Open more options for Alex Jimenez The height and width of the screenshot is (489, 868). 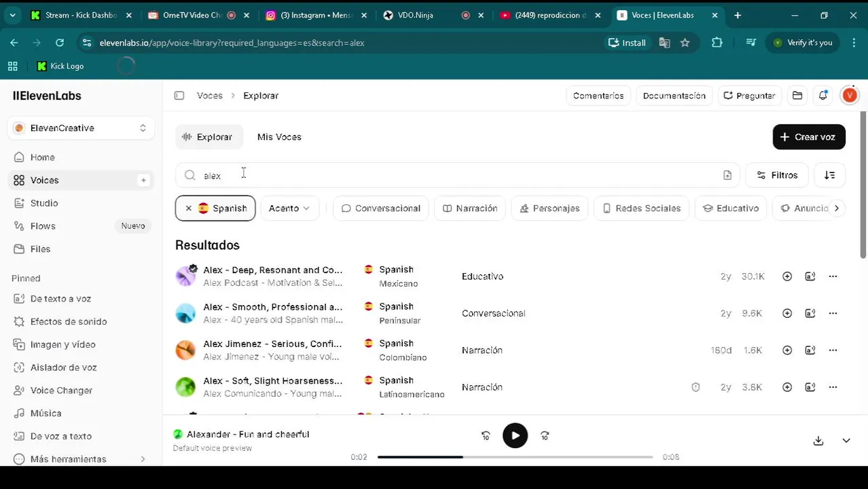(833, 350)
